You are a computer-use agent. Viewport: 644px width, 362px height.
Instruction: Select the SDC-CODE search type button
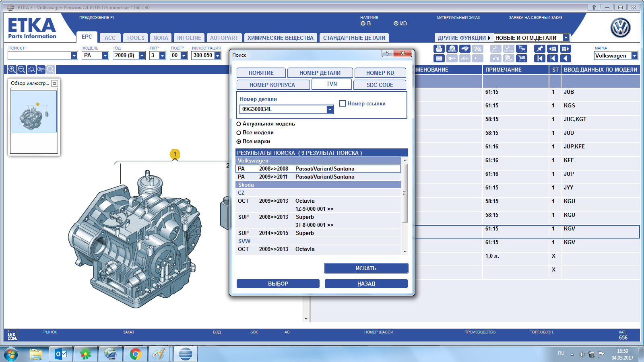pyautogui.click(x=380, y=85)
